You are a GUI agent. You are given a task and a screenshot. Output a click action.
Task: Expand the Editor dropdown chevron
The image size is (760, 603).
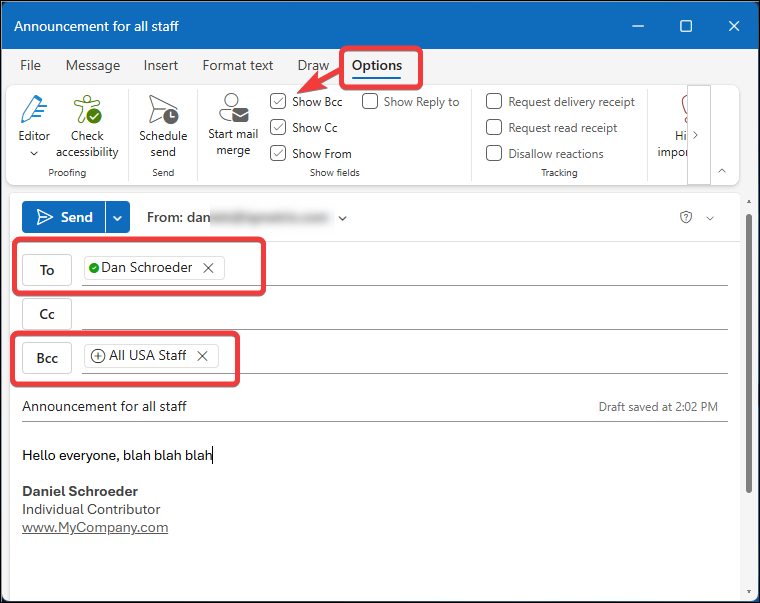[x=34, y=153]
